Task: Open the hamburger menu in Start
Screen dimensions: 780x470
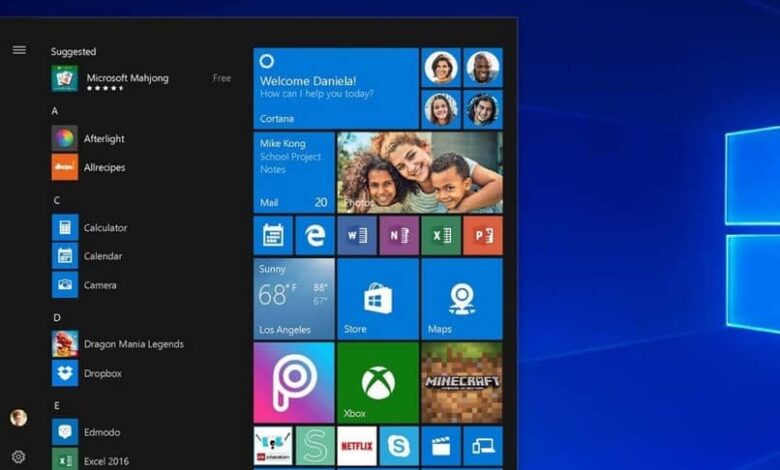Action: tap(19, 50)
